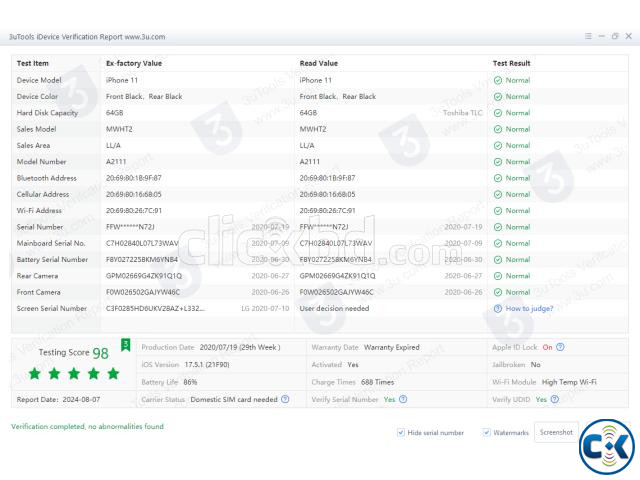The image size is (640, 480).
Task: Click the Testing Score value 98
Action: coord(100,353)
